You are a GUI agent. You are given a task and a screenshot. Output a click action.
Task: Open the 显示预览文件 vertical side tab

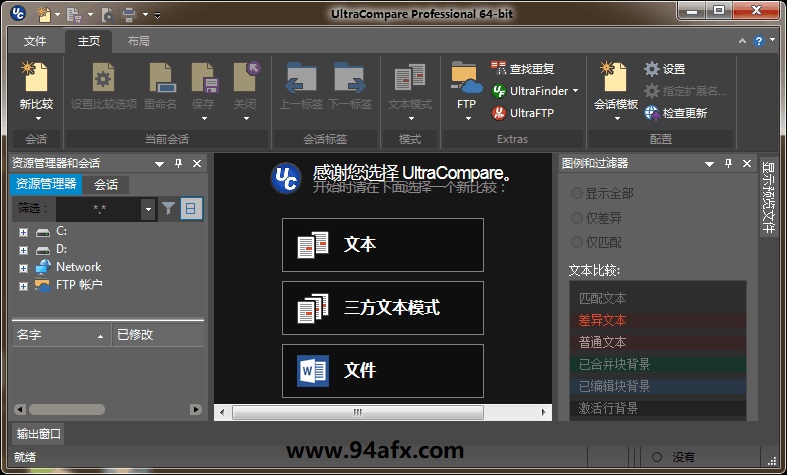tap(768, 196)
